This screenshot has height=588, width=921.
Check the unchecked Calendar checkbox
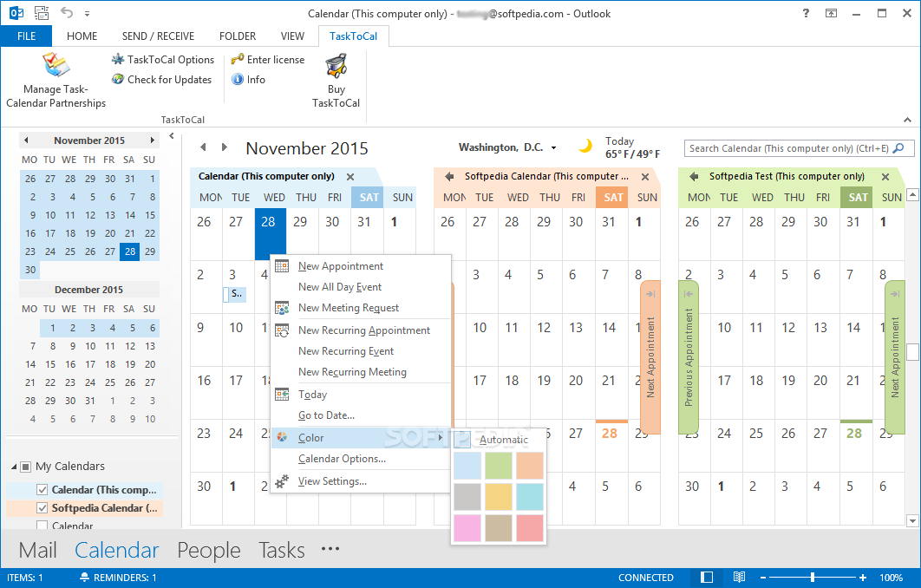coord(42,526)
